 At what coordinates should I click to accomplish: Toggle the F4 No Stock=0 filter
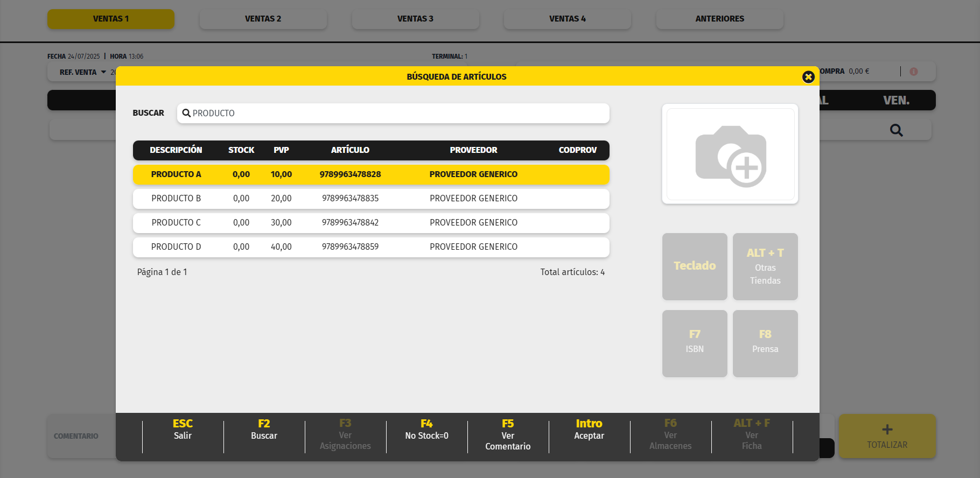tap(426, 430)
